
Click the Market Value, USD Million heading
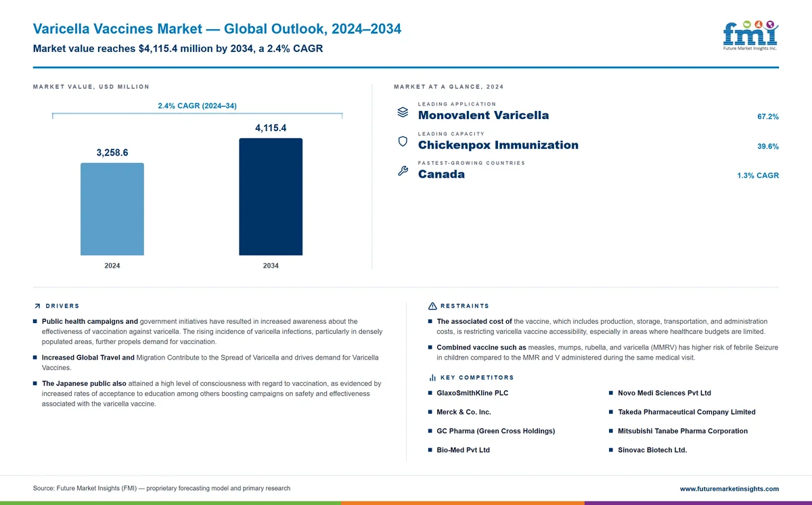[x=91, y=87]
